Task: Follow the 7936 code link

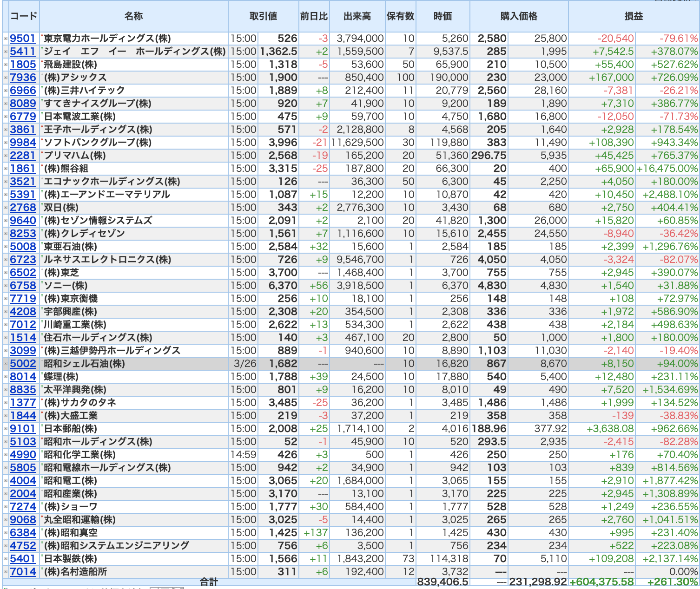Action: (23, 78)
